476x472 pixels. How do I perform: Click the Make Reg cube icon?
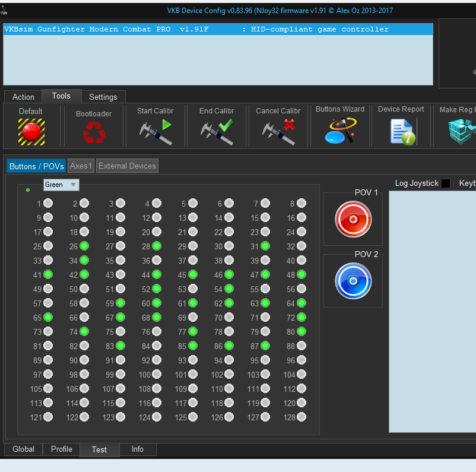click(461, 131)
